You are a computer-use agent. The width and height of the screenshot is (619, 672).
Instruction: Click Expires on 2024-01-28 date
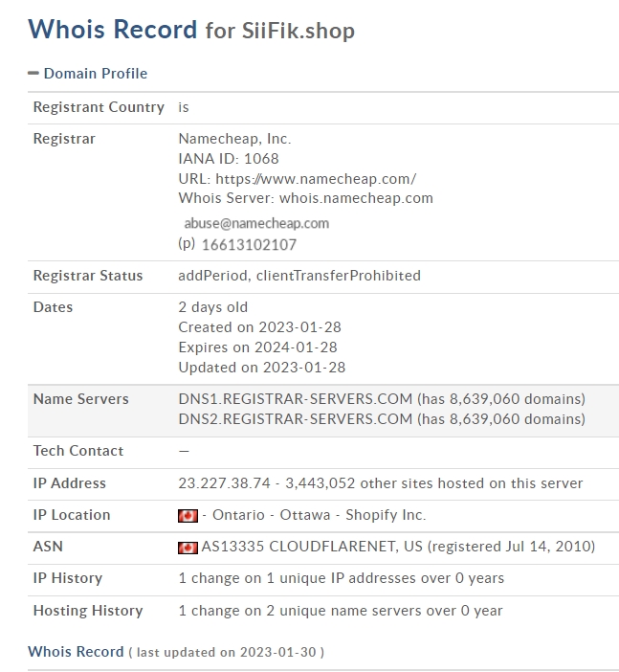[257, 347]
